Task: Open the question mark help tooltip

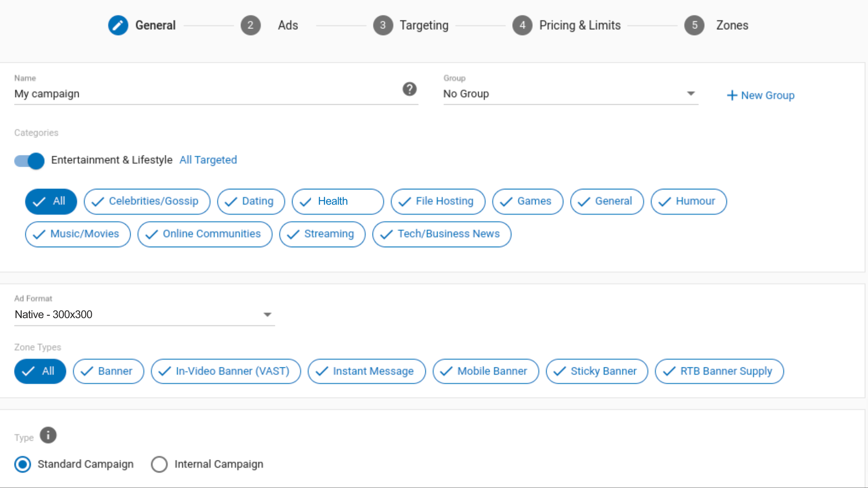Action: 409,89
